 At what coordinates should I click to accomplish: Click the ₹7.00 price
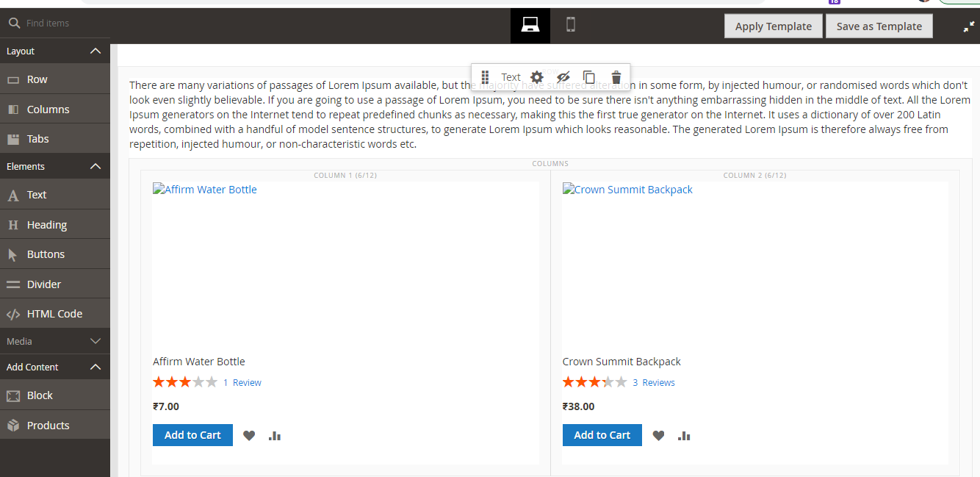point(166,406)
